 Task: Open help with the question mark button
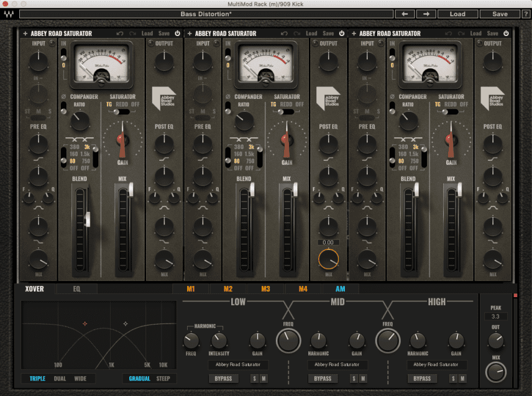coord(526,14)
